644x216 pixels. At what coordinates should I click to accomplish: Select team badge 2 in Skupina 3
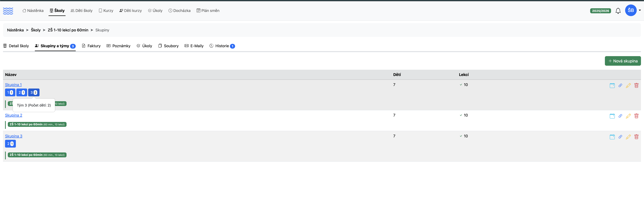tap(10, 144)
